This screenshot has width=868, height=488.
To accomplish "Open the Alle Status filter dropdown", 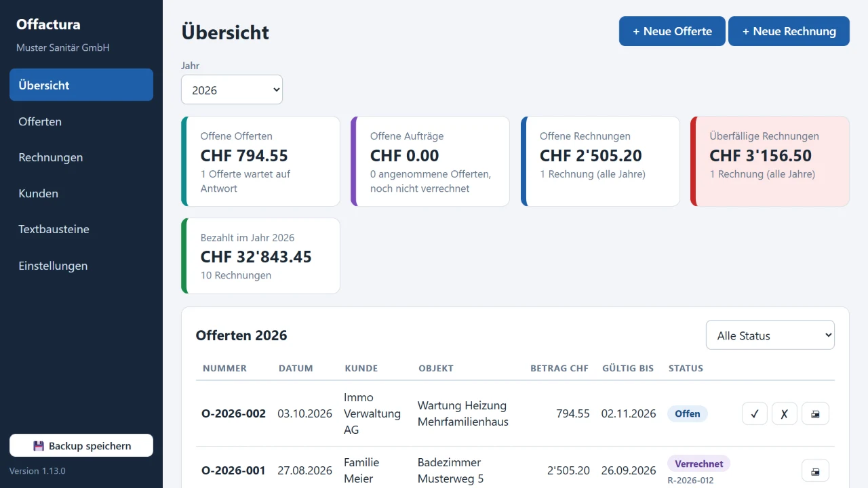I will 770,335.
